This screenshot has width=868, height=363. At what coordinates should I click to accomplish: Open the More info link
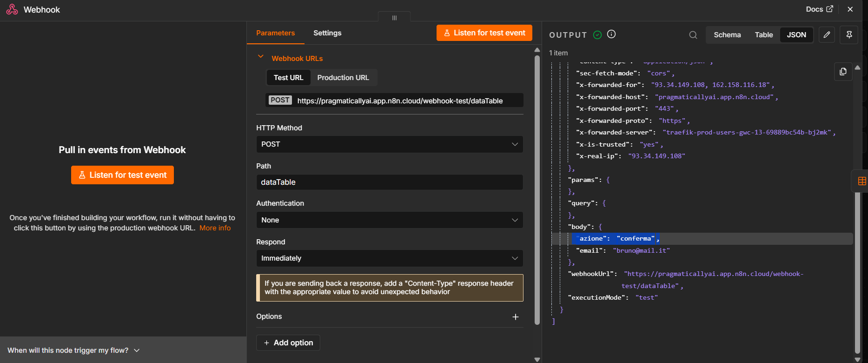click(x=215, y=228)
